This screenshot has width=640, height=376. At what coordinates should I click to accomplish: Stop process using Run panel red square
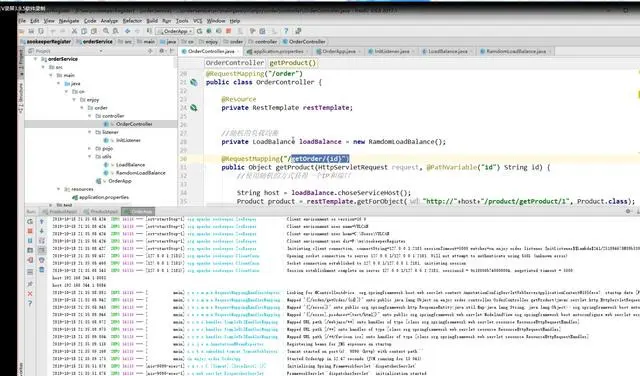click(30, 231)
